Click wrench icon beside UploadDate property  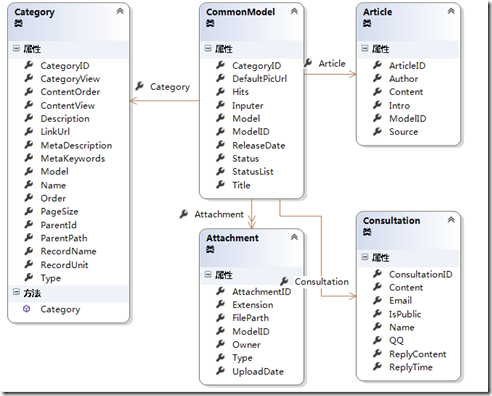point(220,371)
